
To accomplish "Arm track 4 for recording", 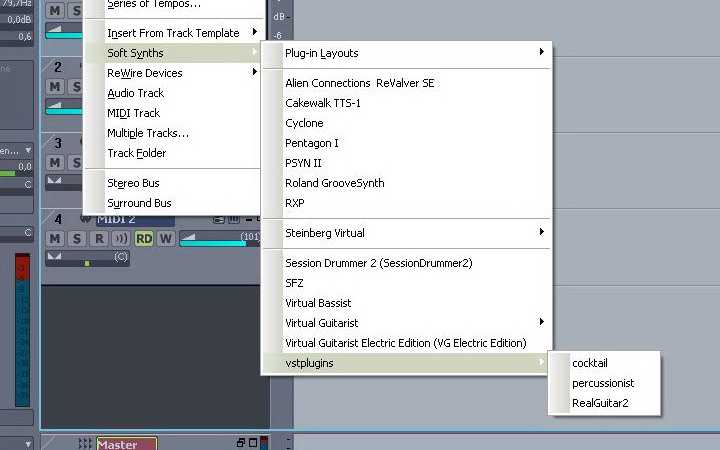I will [x=98, y=238].
